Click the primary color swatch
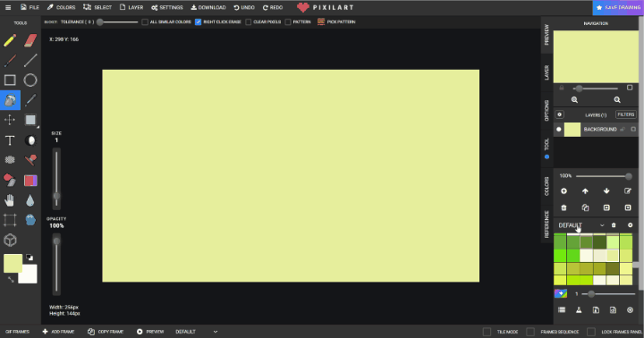644x338 pixels. [13, 263]
